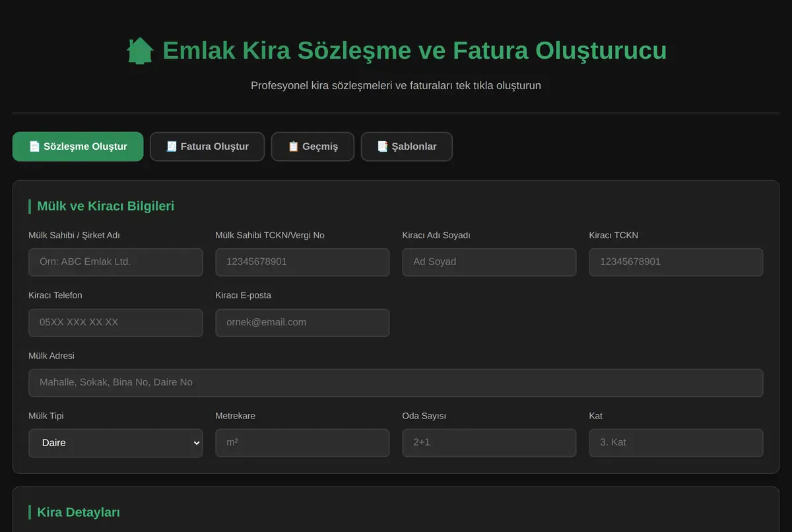The width and height of the screenshot is (792, 532).
Task: Go to the Geçmiş tab
Action: 313,147
